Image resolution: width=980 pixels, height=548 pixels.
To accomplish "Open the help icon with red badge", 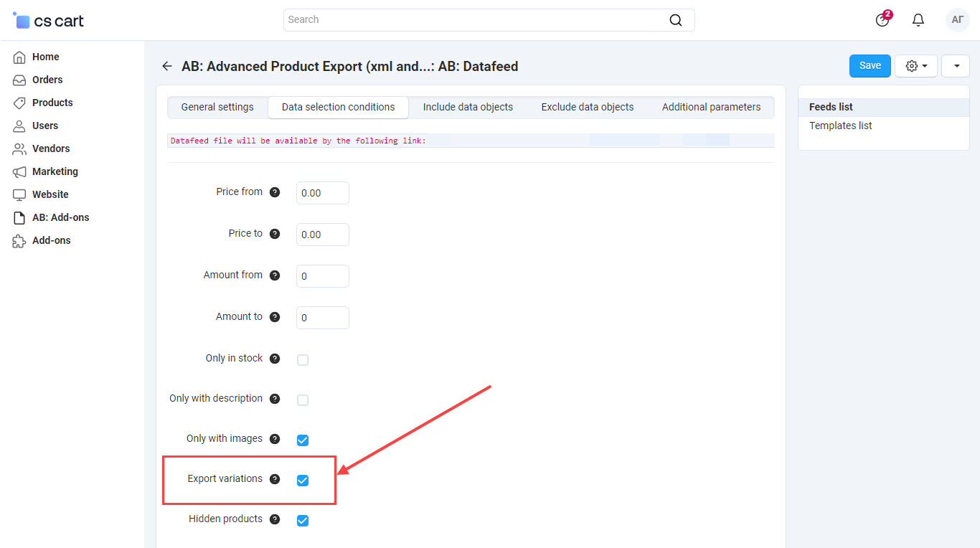I will click(x=882, y=20).
